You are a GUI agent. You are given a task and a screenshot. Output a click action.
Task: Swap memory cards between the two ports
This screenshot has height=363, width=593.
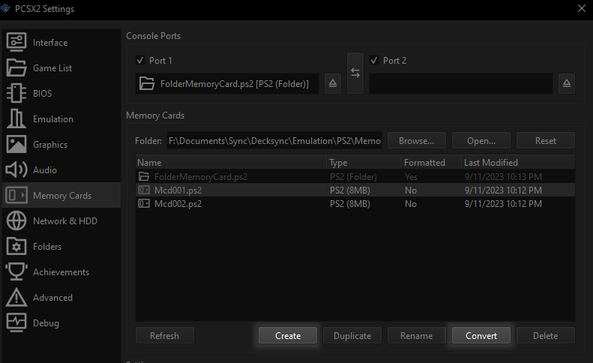[355, 73]
